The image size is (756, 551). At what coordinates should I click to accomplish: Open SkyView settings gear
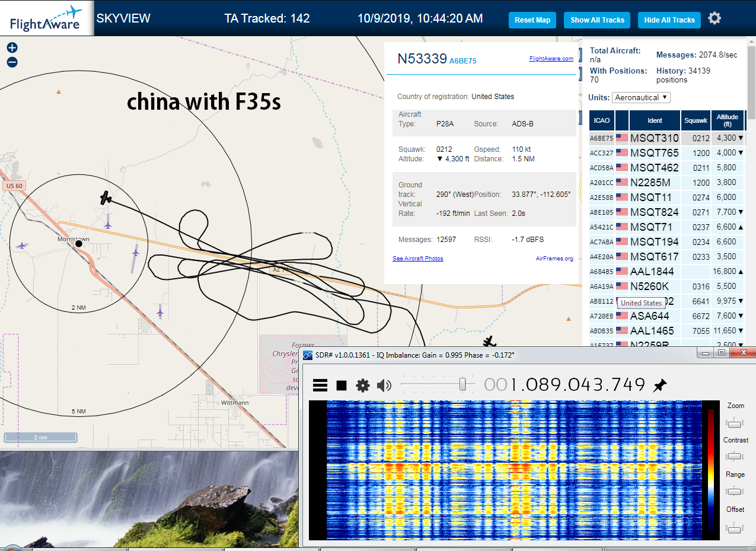pos(714,18)
